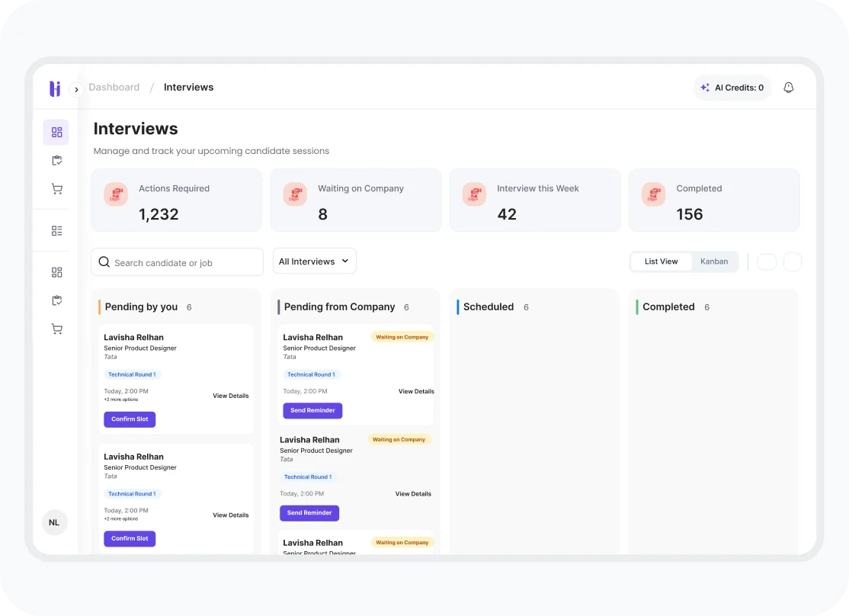Select the List View toggle option
The height and width of the screenshot is (616, 849).
click(x=661, y=261)
